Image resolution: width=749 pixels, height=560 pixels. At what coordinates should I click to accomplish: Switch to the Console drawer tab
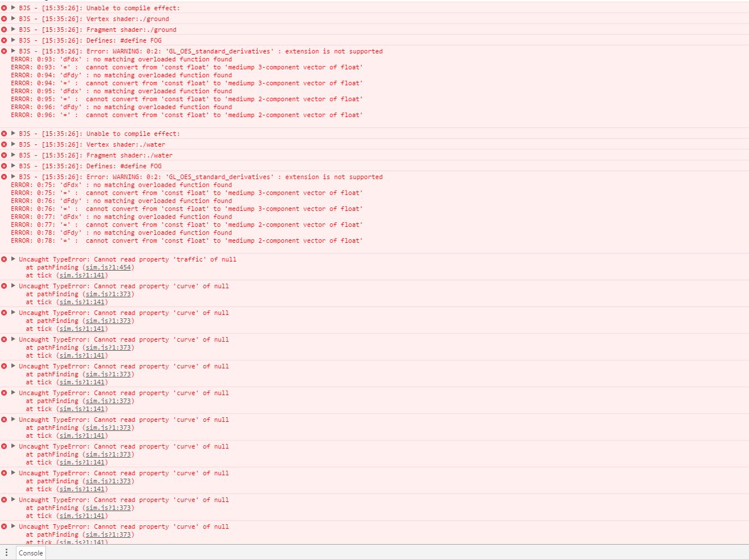coord(31,553)
